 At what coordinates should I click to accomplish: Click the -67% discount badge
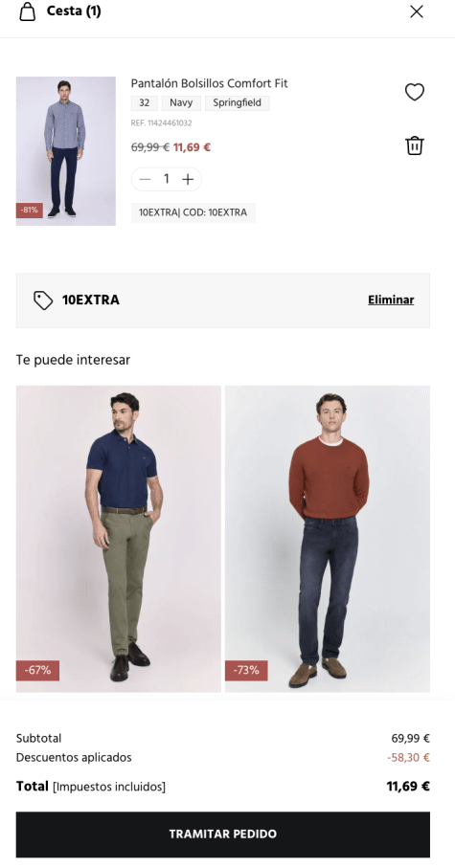pos(37,670)
